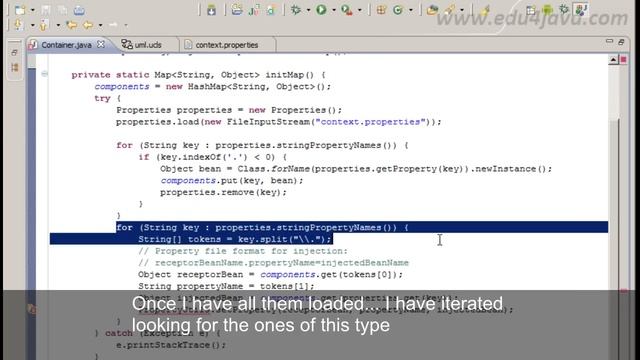
Task: Click the 'components.put(key, bean);' line
Action: 232,180
